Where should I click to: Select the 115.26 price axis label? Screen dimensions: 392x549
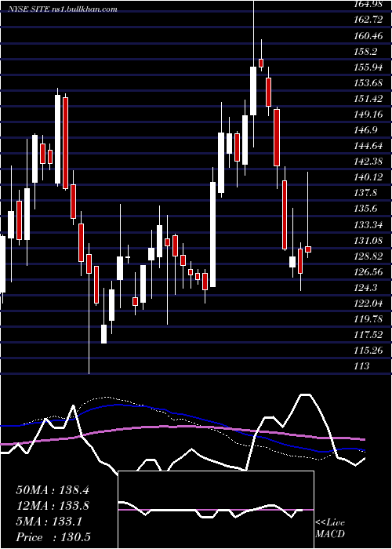368,350
